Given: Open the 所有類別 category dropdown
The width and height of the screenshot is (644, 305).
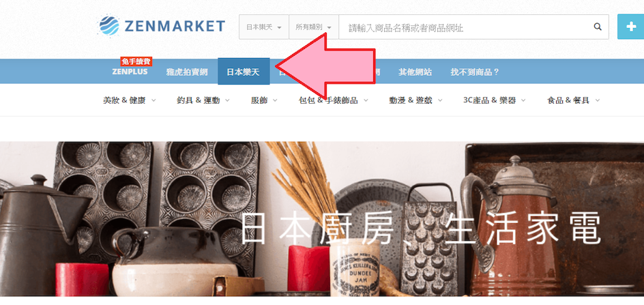Looking at the screenshot, I should 314,27.
